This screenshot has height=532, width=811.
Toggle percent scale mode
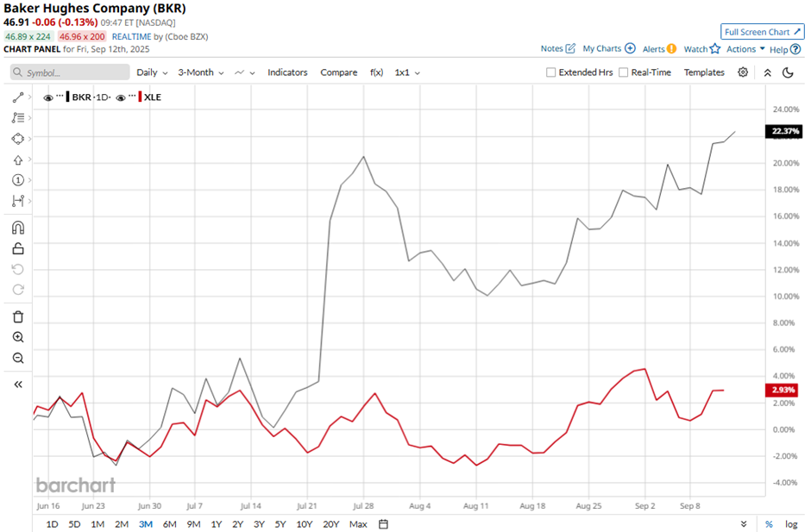point(769,524)
